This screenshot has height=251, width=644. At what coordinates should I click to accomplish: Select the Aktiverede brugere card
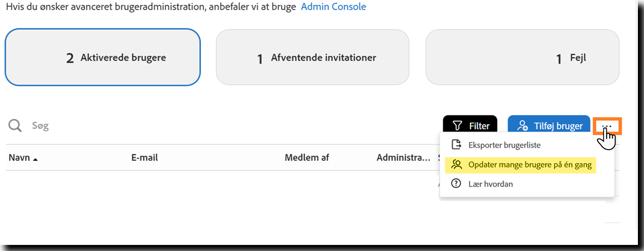pyautogui.click(x=102, y=58)
